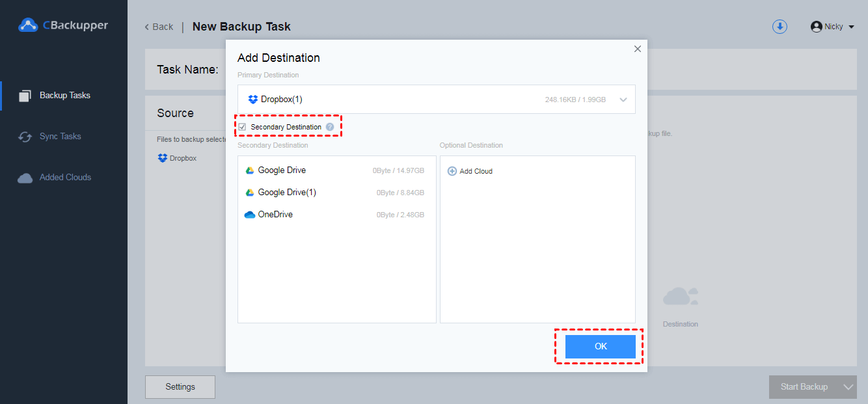
Task: Click the Secondary Destination help icon
Action: 330,127
